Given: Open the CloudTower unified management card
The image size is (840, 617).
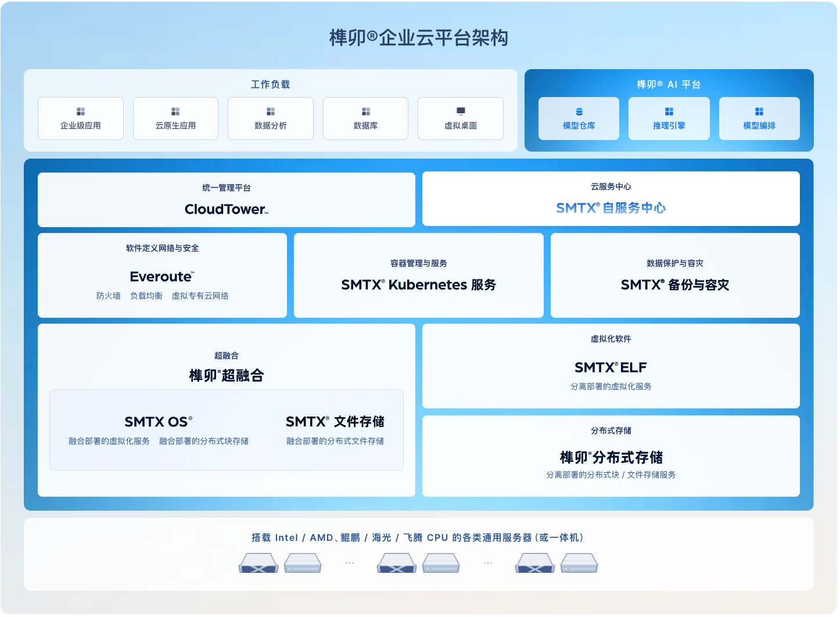Looking at the screenshot, I should 227,200.
